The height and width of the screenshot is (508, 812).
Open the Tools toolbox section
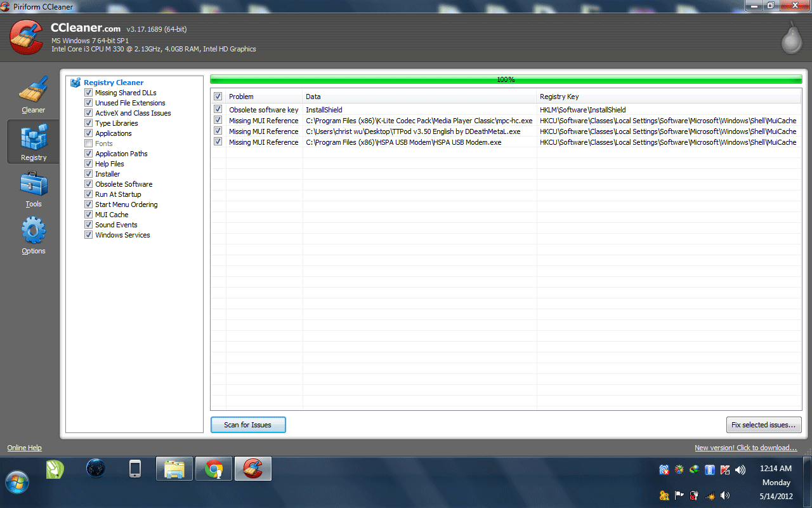coord(33,188)
